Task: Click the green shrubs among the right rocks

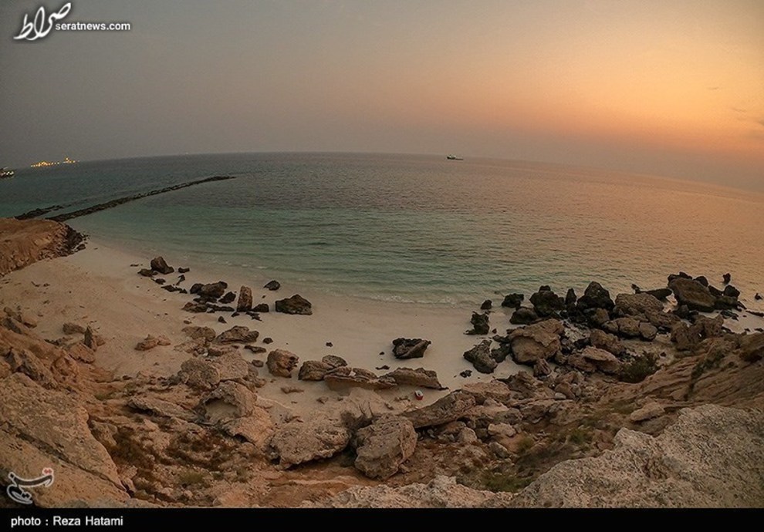Action: click(639, 369)
